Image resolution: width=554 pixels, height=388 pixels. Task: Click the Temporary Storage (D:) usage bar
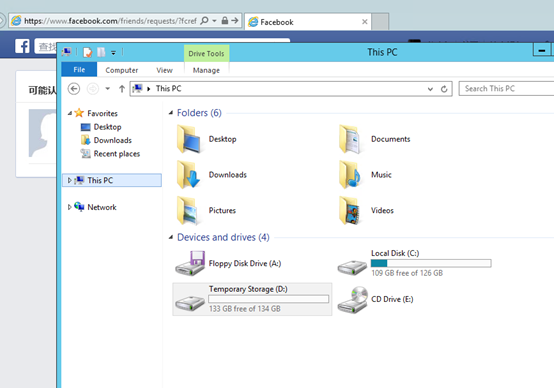coord(269,299)
